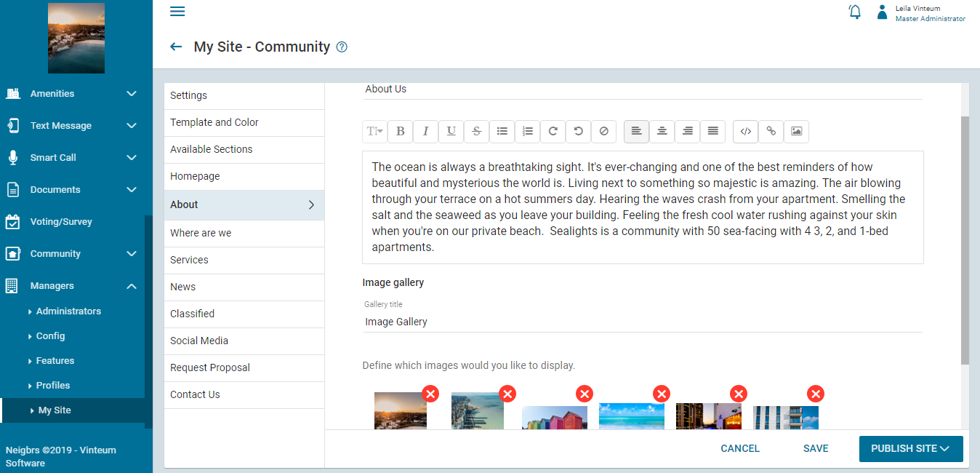Open HTML code view in editor

coord(745,132)
